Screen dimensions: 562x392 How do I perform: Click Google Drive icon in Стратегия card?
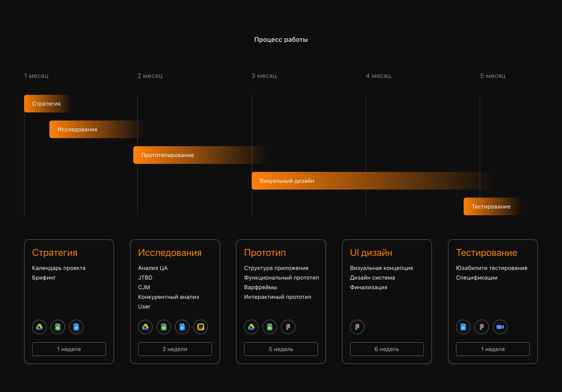39,327
